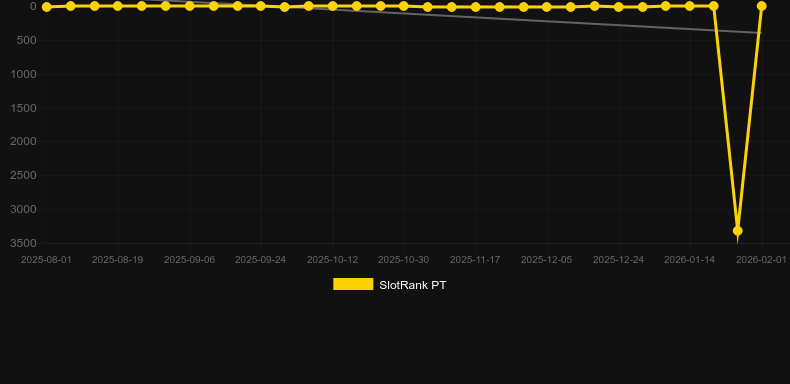The height and width of the screenshot is (384, 790).
Task: Click the x-axis label 2025-09-06
Action: pyautogui.click(x=189, y=260)
